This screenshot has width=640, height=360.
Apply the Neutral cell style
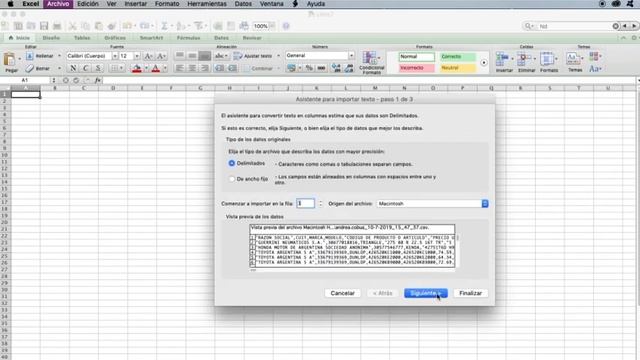[x=458, y=68]
